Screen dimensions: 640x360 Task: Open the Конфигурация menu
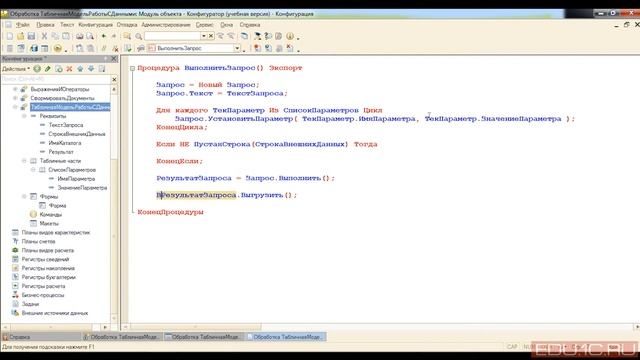(96, 25)
